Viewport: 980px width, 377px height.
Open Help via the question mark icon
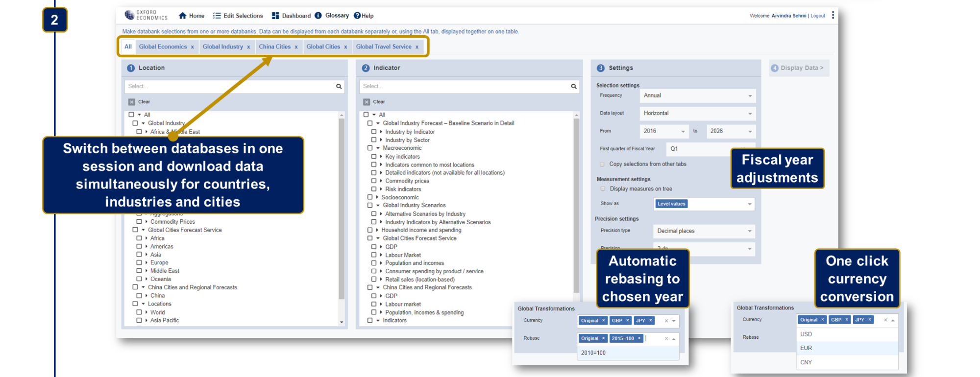357,16
